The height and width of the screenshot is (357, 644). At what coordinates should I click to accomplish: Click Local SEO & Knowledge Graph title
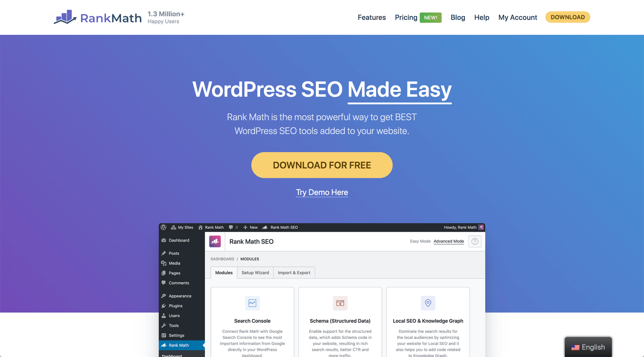point(428,321)
